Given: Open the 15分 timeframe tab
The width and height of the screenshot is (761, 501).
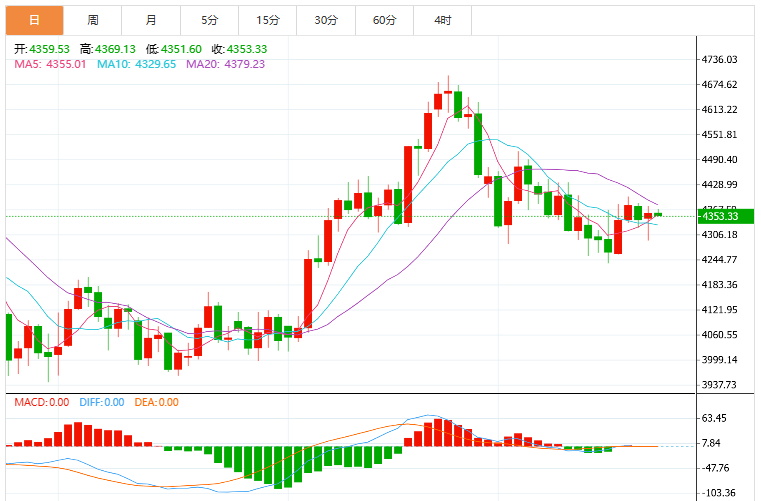Looking at the screenshot, I should point(267,20).
